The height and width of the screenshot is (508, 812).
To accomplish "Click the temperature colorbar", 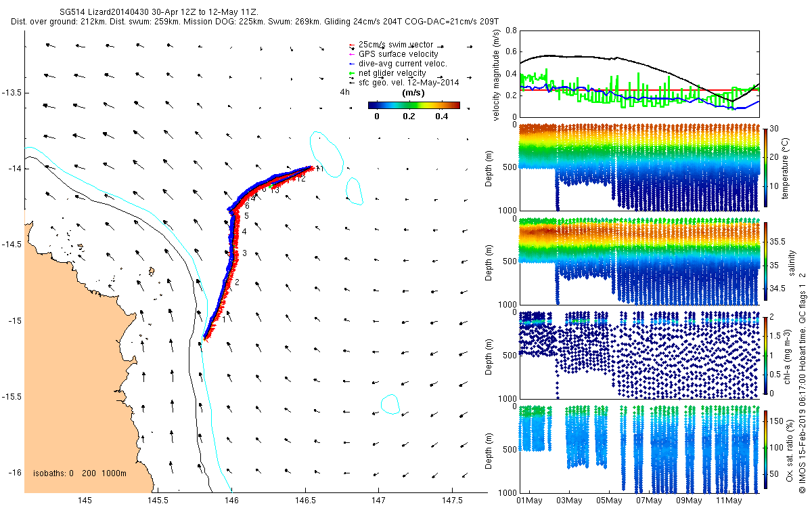I will [766, 167].
